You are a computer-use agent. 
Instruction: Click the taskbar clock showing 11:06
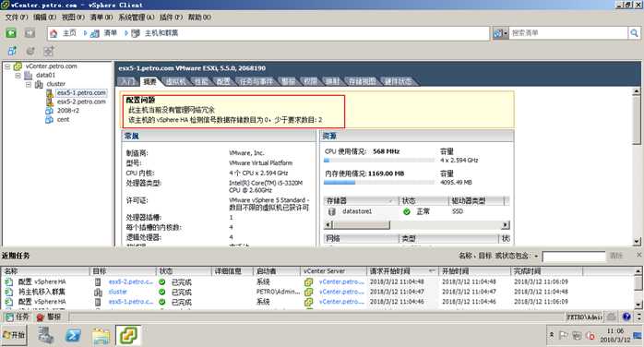[x=614, y=331]
